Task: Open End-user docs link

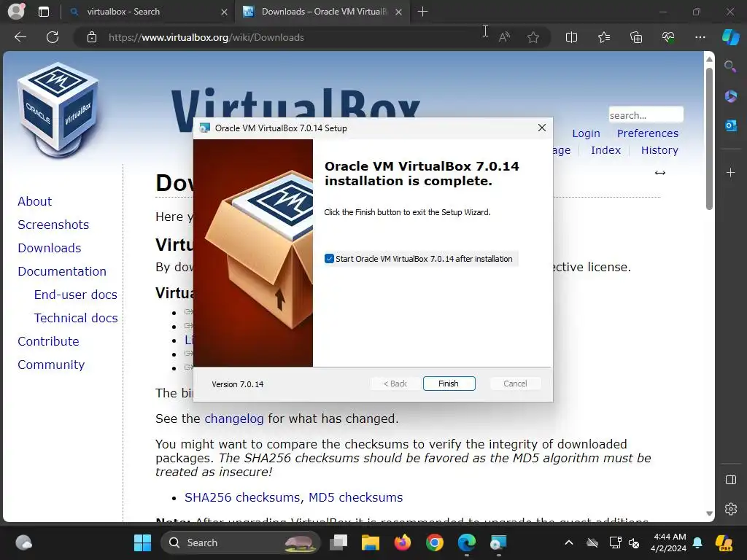Action: click(76, 295)
